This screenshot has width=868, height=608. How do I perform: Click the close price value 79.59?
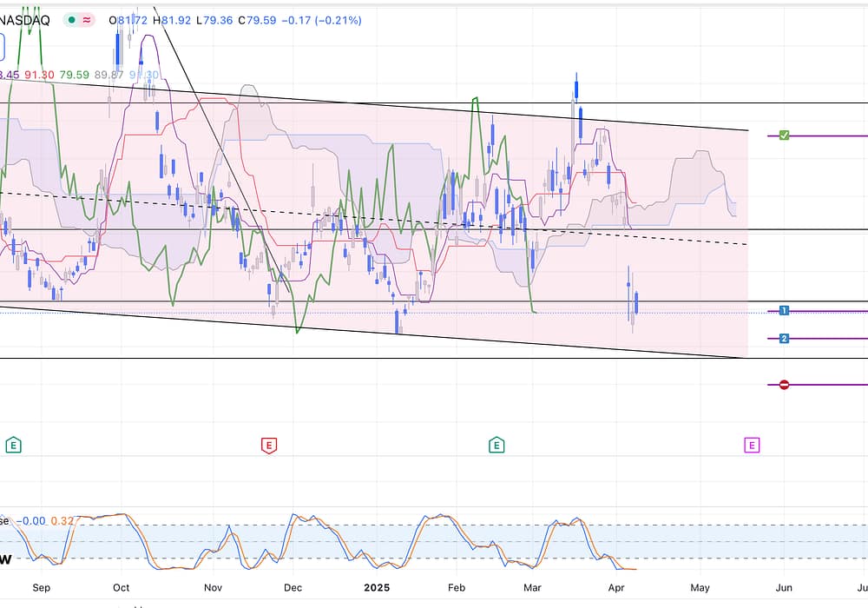[259, 20]
